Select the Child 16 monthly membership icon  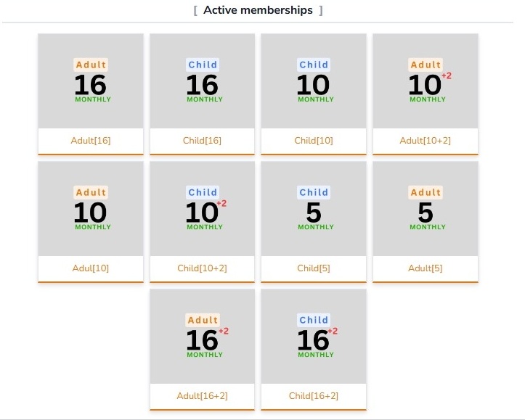(x=203, y=81)
